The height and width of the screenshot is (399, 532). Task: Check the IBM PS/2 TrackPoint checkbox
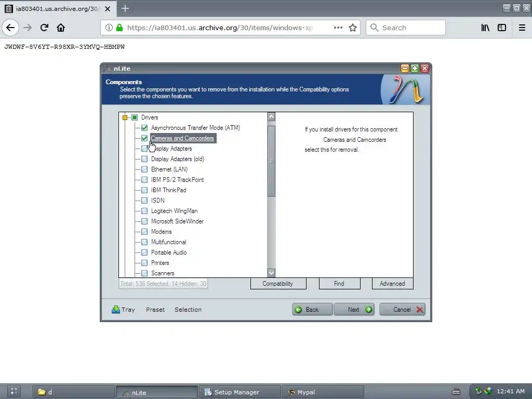[x=144, y=180]
